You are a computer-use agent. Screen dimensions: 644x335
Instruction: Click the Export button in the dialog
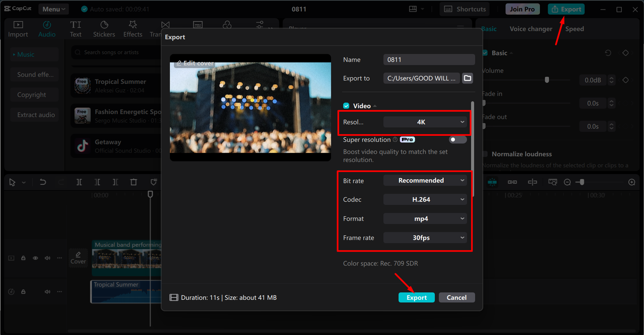point(417,297)
